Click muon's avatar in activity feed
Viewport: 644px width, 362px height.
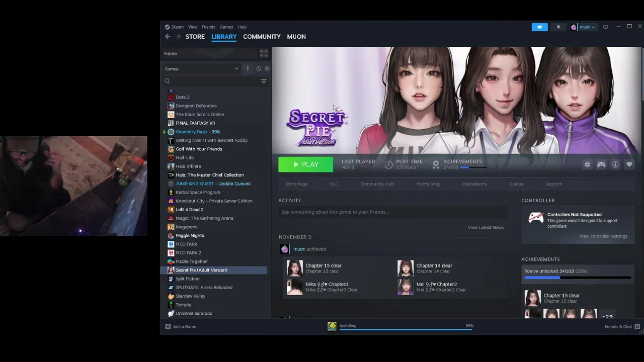click(x=285, y=249)
